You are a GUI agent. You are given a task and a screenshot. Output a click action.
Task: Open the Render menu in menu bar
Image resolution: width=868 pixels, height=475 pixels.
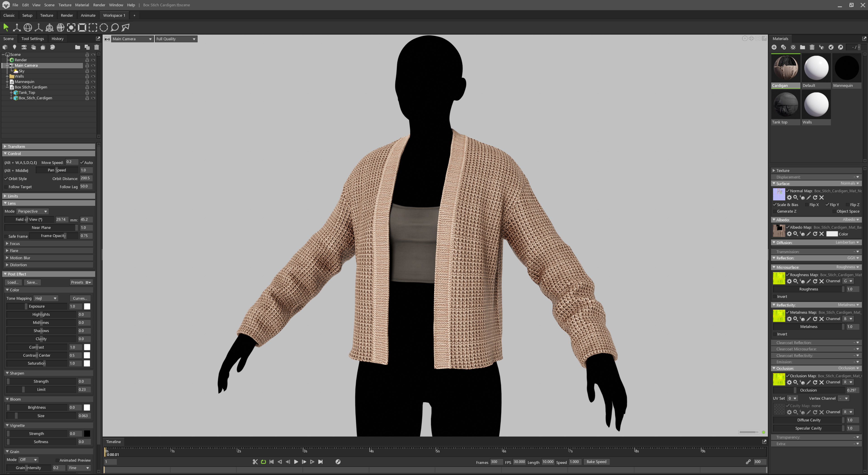pyautogui.click(x=99, y=5)
